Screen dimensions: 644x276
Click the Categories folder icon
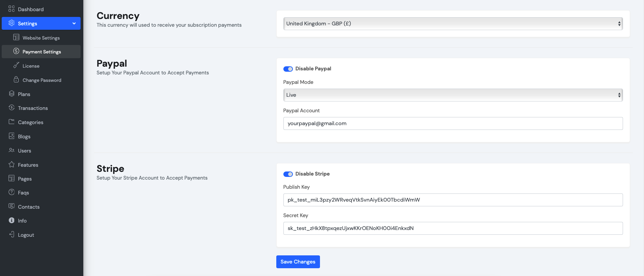(12, 122)
